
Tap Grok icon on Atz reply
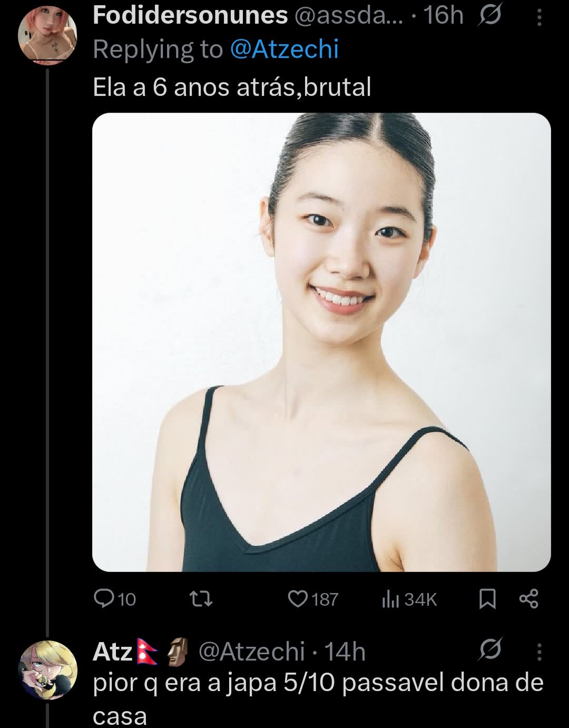490,652
